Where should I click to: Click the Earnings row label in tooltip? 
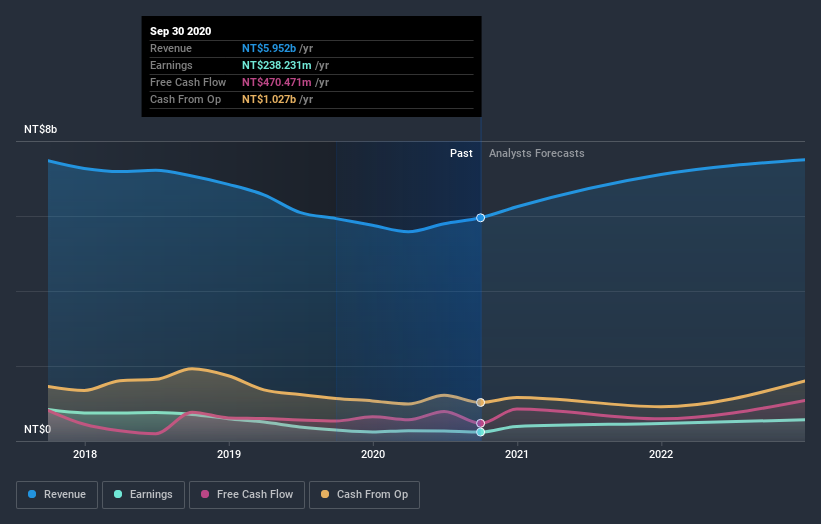click(171, 65)
